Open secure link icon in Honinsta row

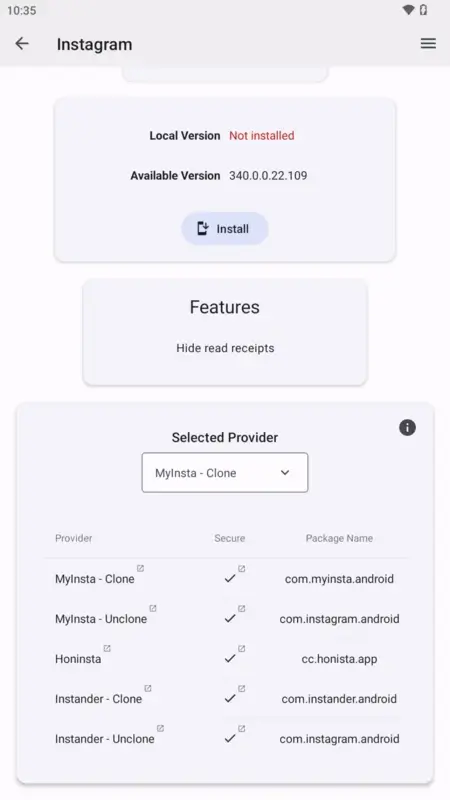(x=241, y=648)
